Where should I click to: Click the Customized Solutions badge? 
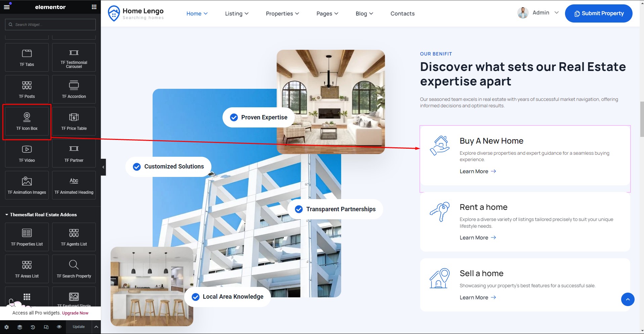[168, 166]
